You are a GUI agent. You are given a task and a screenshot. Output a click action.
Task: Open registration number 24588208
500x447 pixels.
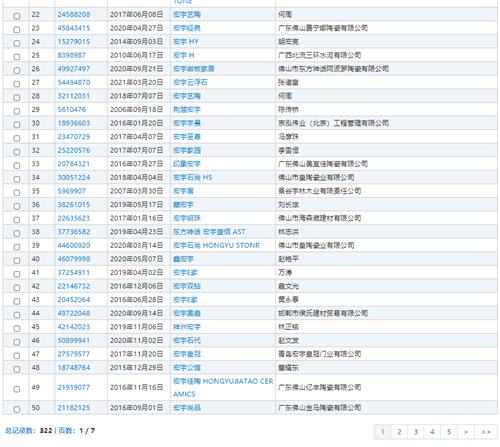pos(74,15)
